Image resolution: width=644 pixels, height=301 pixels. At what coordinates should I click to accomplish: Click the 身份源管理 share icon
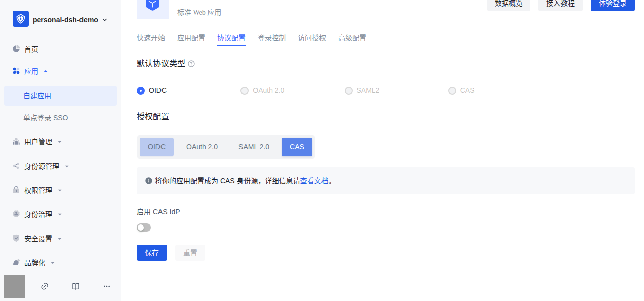point(16,166)
